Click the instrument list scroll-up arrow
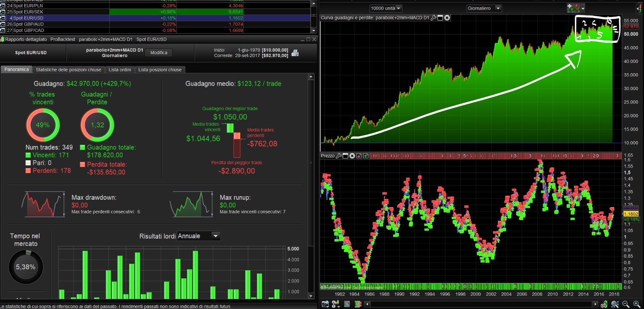 tap(314, 3)
